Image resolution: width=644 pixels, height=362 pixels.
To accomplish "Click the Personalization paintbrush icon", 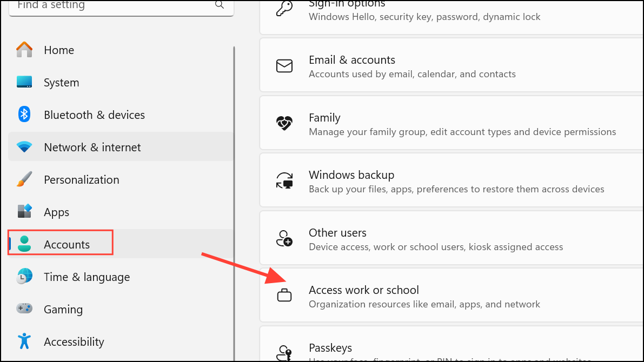I will pyautogui.click(x=24, y=179).
